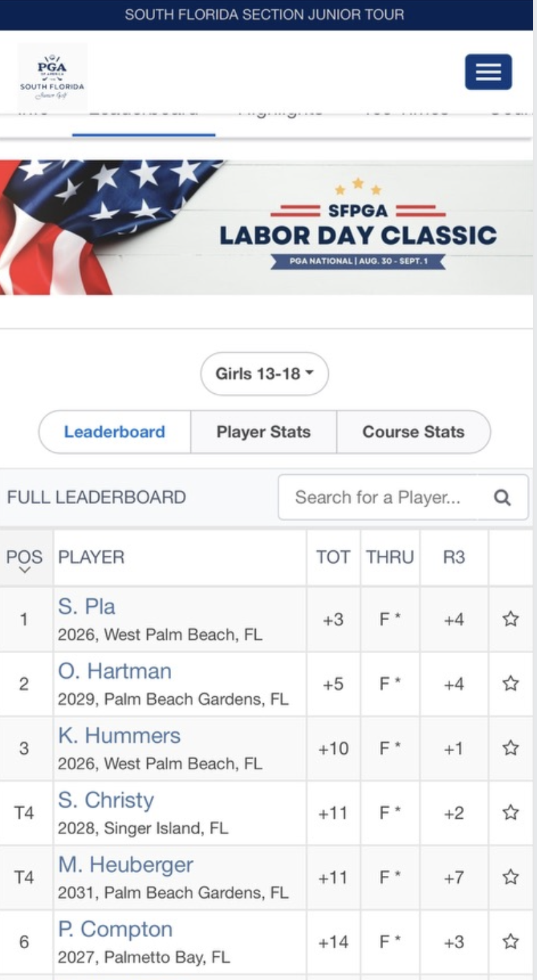View M. Heuberger's player details
The height and width of the screenshot is (980, 537).
click(x=125, y=865)
